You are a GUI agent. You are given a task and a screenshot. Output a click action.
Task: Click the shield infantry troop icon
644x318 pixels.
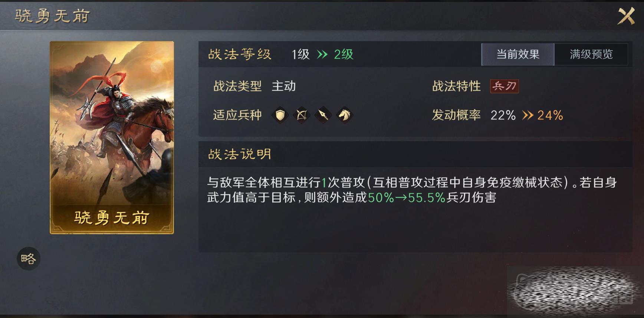tap(280, 115)
